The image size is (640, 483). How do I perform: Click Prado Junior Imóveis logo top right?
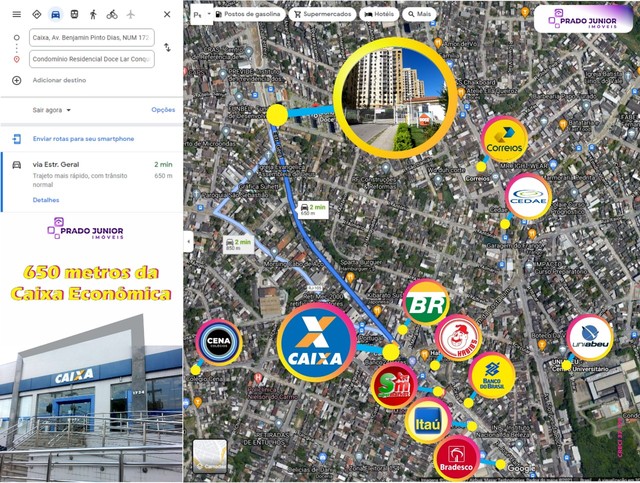coord(584,19)
